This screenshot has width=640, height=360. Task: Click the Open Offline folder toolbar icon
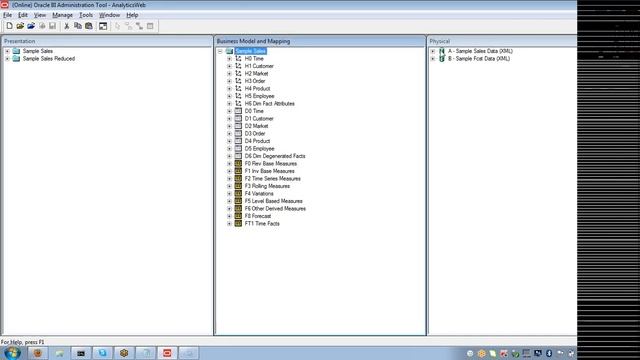(x=20, y=26)
